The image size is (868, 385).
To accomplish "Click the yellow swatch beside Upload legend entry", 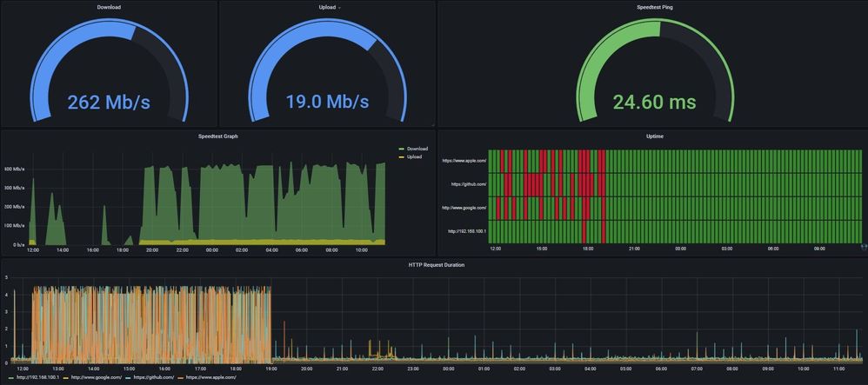I will click(x=401, y=156).
